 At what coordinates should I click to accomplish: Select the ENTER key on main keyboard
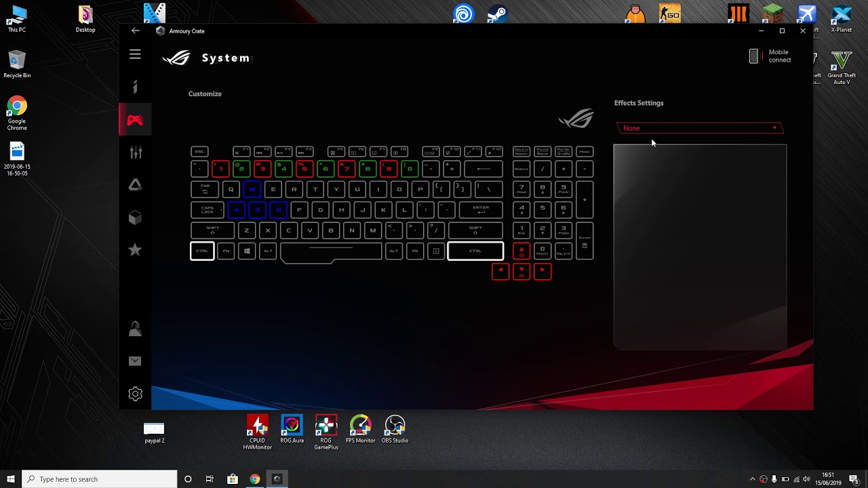481,210
